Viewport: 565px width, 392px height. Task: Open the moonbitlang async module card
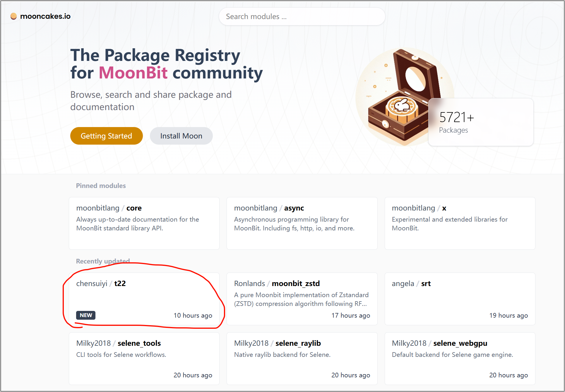302,223
